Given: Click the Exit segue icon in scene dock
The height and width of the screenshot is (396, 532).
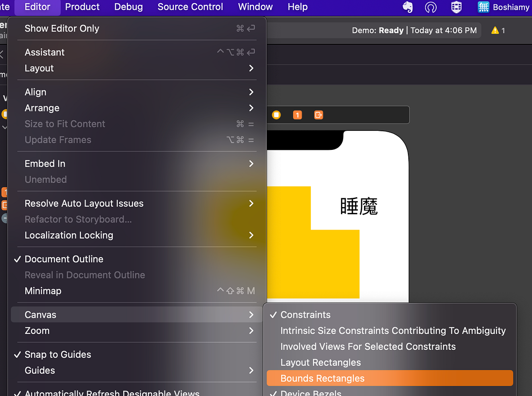Looking at the screenshot, I should click(x=318, y=115).
